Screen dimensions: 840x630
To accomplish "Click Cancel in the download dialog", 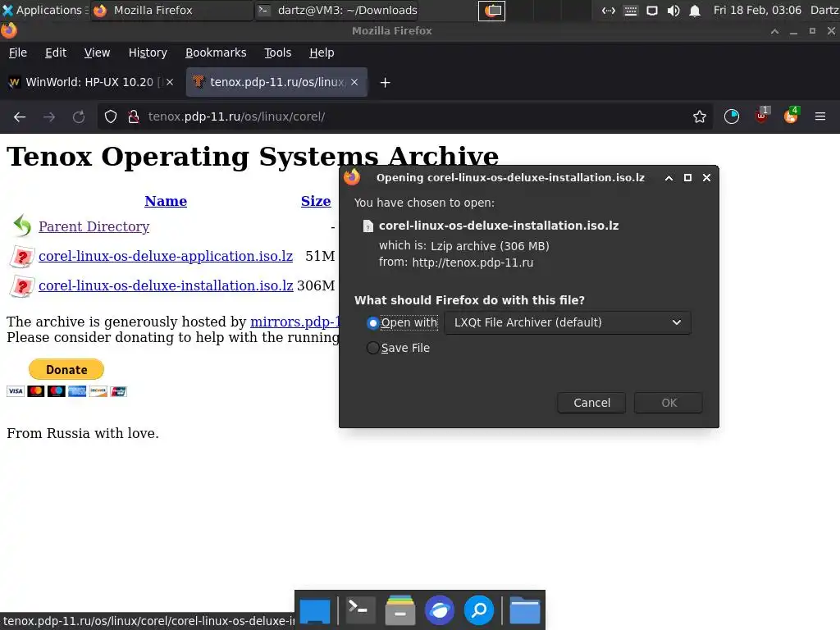I will pos(591,403).
